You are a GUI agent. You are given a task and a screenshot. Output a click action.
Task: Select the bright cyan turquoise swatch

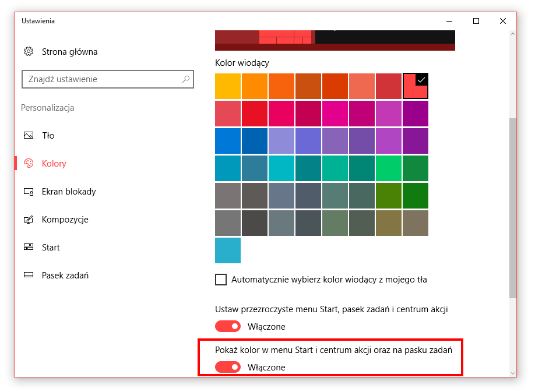pos(281,168)
